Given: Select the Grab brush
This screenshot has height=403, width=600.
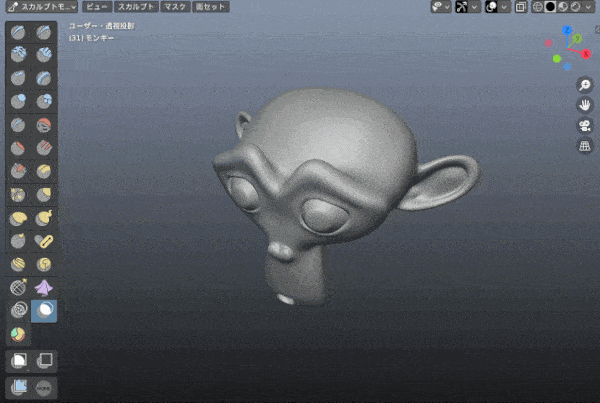Looking at the screenshot, I should coord(44,195).
